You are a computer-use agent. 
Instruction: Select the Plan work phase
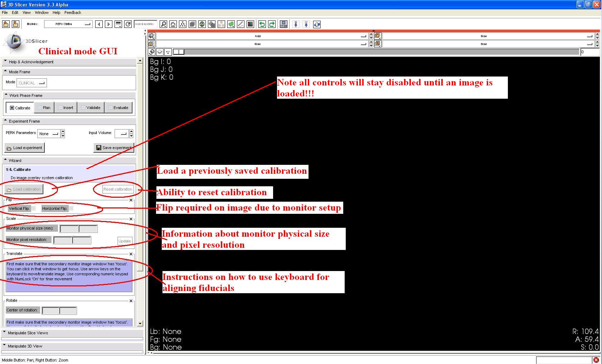point(44,108)
